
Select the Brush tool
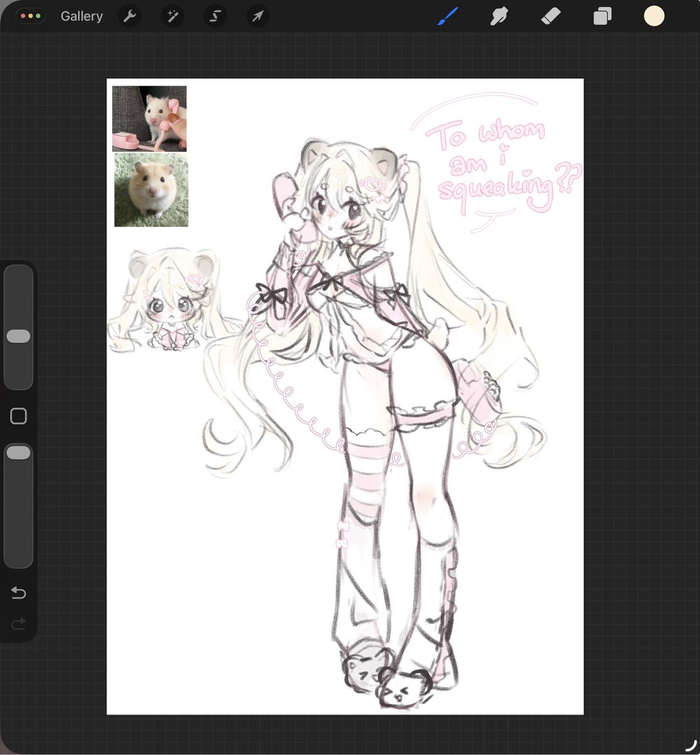click(x=447, y=16)
